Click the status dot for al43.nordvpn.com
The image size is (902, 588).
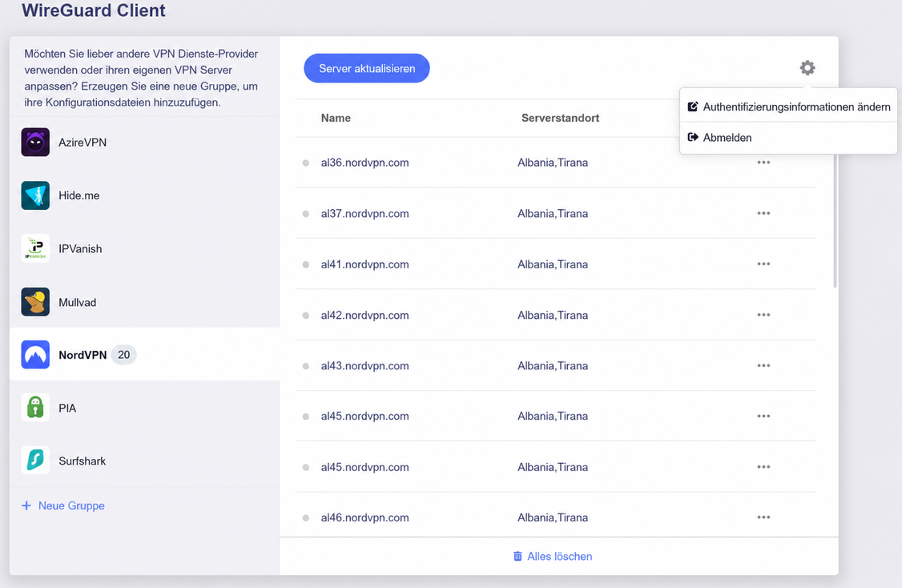(306, 366)
